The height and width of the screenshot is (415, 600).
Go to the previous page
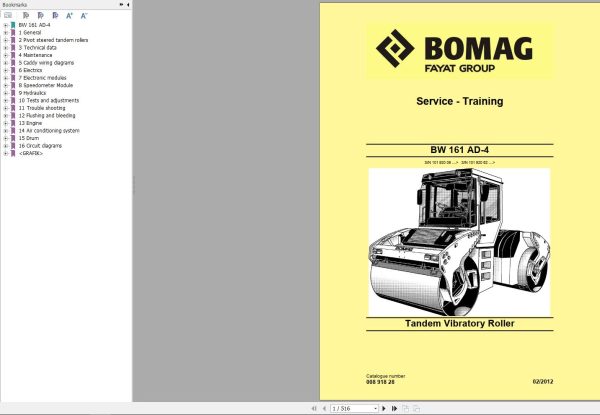(324, 408)
